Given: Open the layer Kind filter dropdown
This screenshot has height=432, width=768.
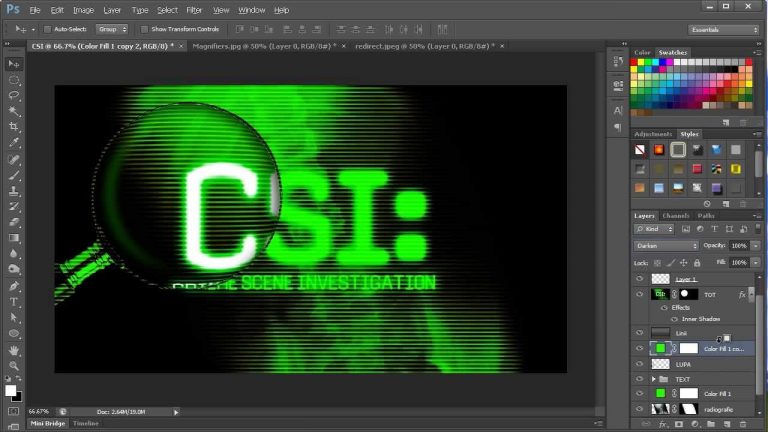Looking at the screenshot, I should point(654,229).
